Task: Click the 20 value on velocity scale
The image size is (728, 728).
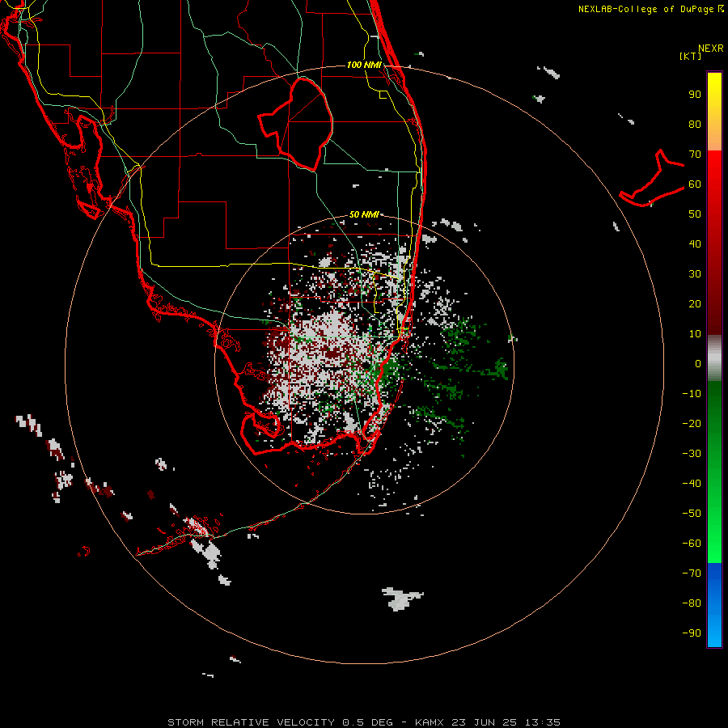Action: click(x=695, y=303)
